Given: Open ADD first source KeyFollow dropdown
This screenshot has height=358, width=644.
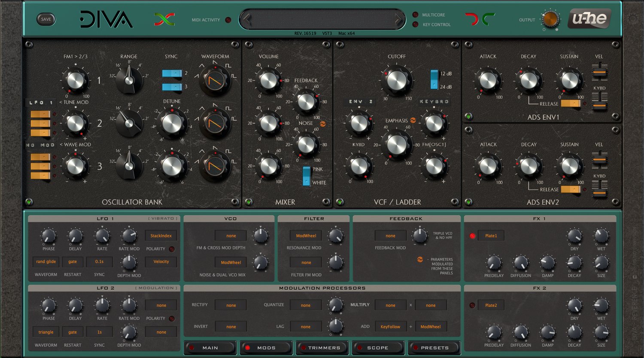Looking at the screenshot, I should click(x=390, y=327).
